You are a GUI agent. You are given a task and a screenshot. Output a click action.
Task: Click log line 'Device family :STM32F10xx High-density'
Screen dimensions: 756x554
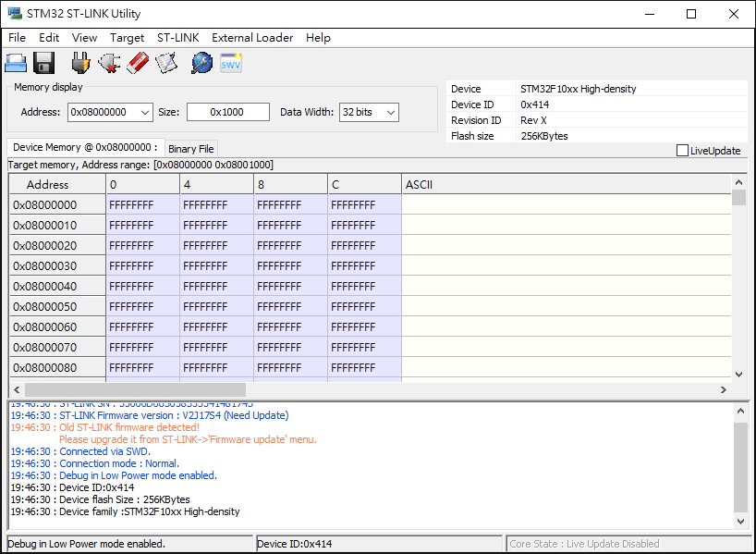(x=126, y=511)
